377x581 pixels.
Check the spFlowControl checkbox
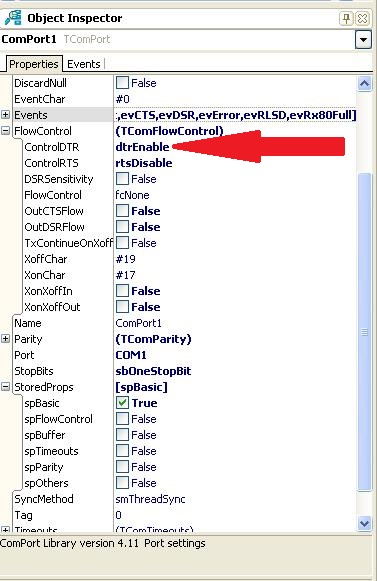coord(122,419)
